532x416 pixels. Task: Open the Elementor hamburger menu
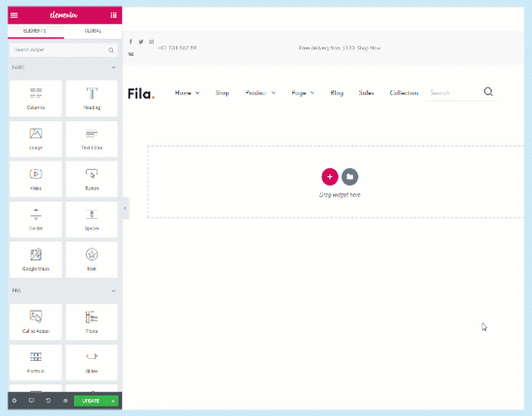[x=14, y=15]
